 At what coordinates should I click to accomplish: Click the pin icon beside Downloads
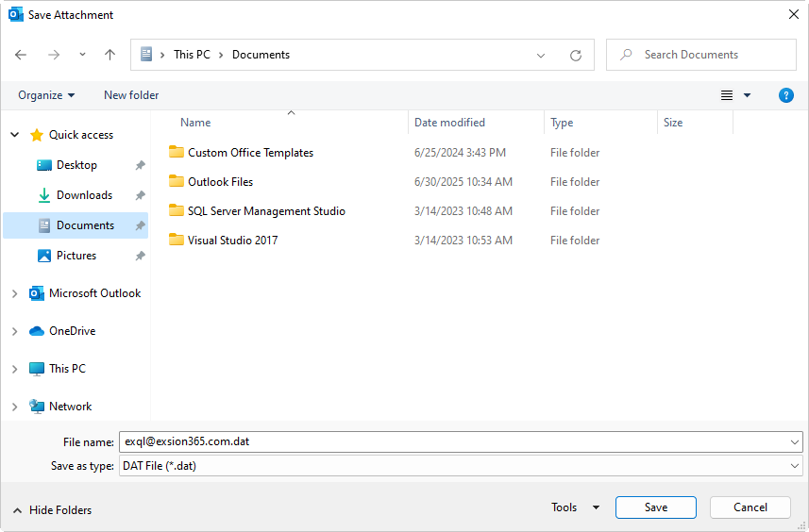[x=140, y=195]
